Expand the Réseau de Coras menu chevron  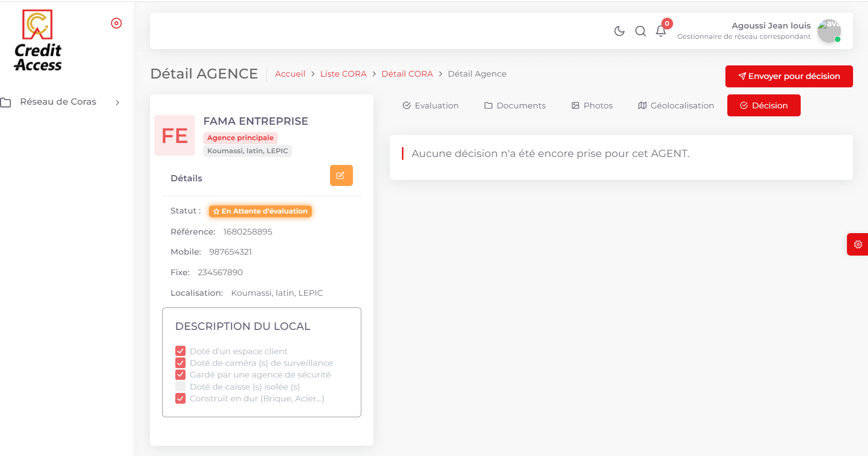tap(117, 102)
